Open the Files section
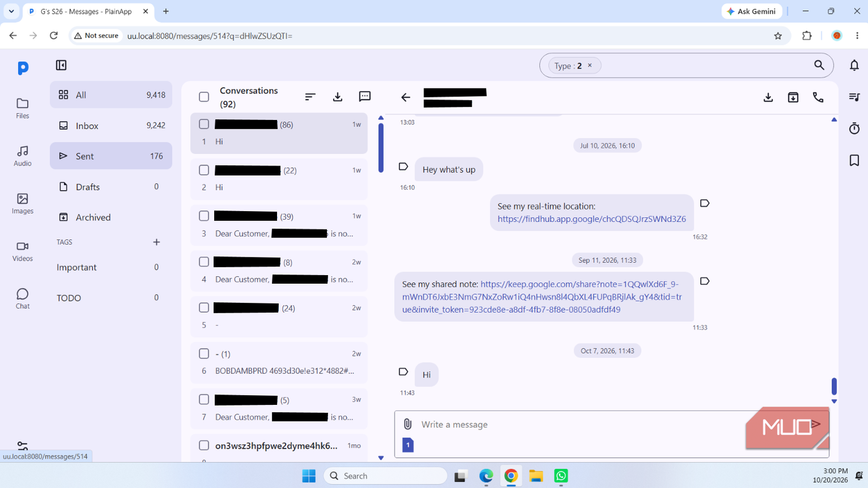Image resolution: width=868 pixels, height=488 pixels. point(22,108)
